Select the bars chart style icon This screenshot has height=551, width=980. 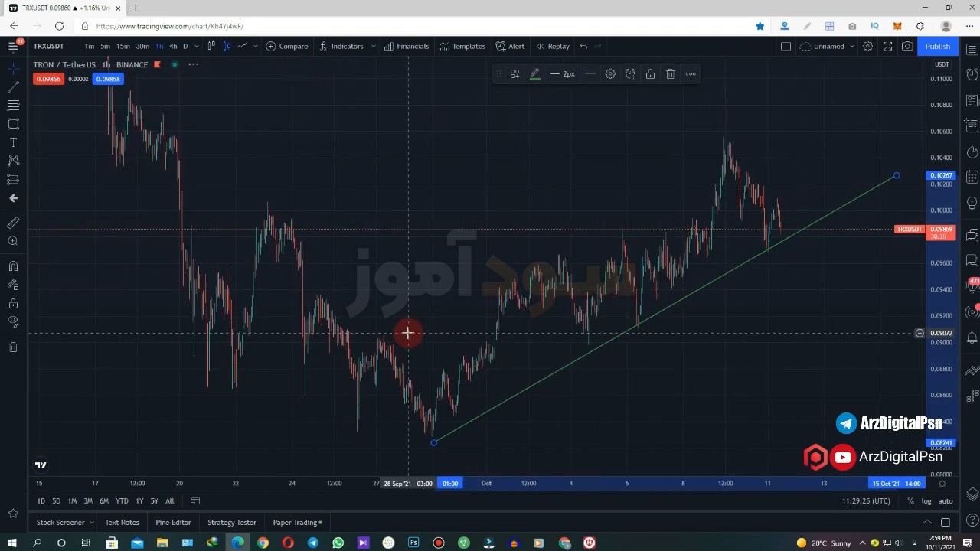pyautogui.click(x=211, y=47)
